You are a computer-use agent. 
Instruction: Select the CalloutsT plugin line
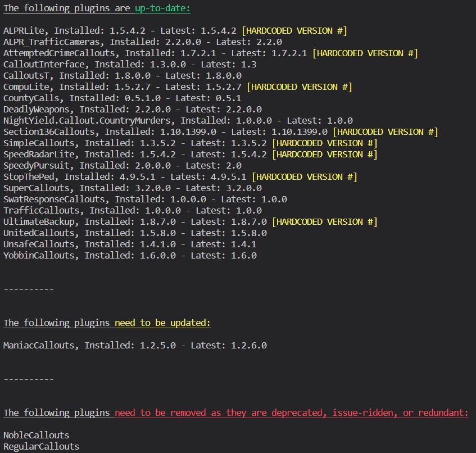123,76
